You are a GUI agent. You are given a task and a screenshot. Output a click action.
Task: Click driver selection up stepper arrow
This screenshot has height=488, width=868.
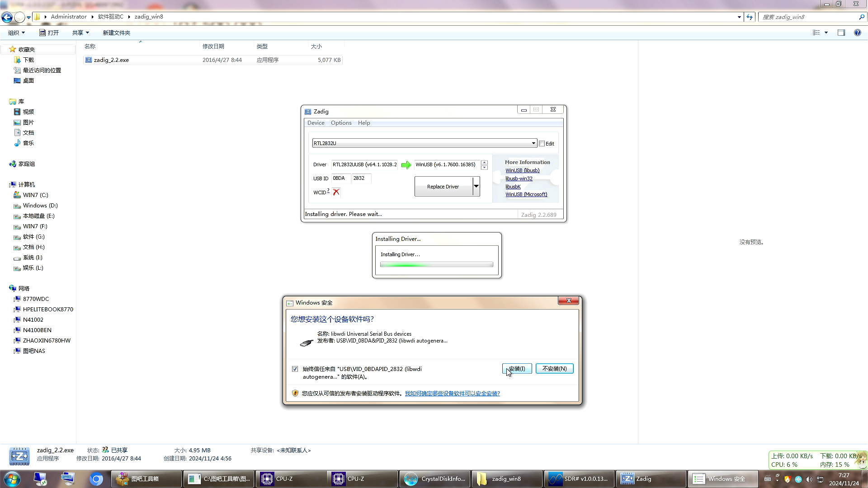coord(484,162)
